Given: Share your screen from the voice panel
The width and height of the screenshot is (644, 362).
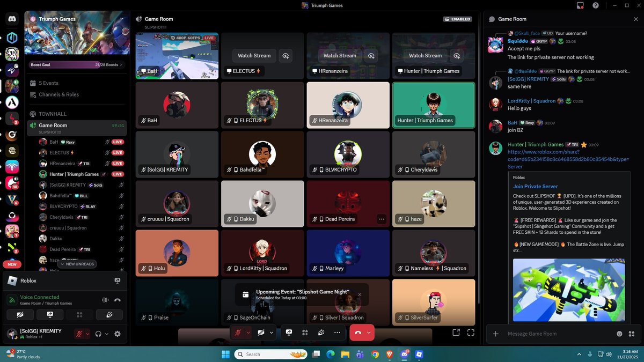Looking at the screenshot, I should point(50,315).
